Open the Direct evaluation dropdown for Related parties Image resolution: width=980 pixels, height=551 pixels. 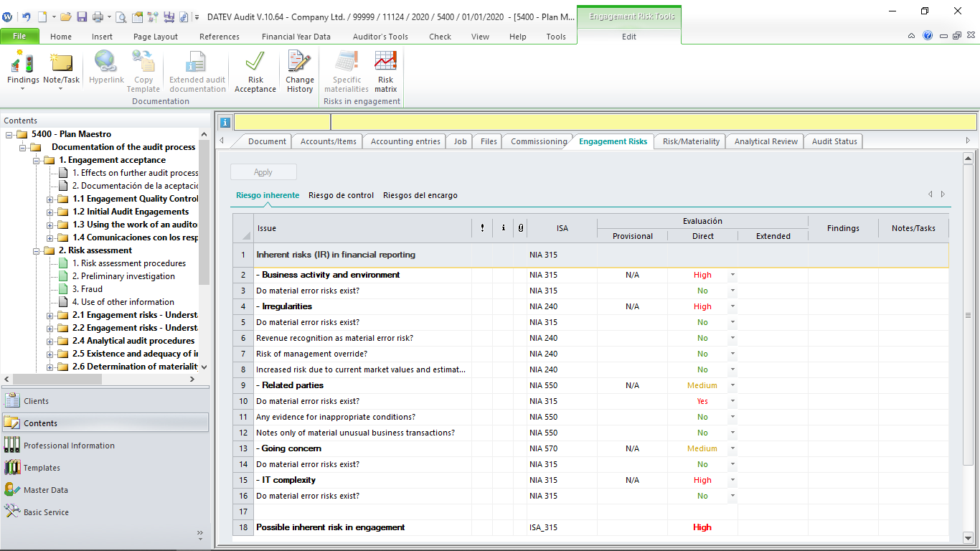tap(732, 385)
